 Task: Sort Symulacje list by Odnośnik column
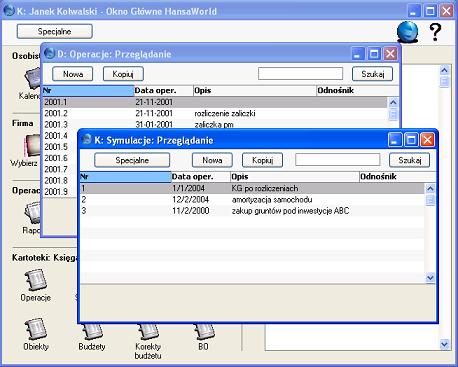[397, 177]
